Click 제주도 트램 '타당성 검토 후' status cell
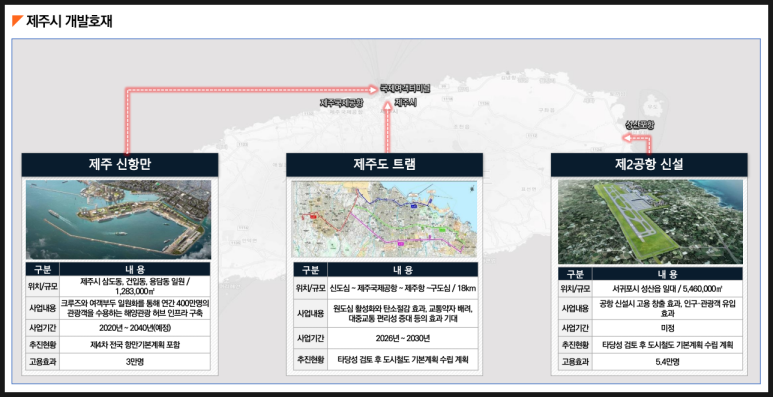The width and height of the screenshot is (773, 397). tap(402, 359)
